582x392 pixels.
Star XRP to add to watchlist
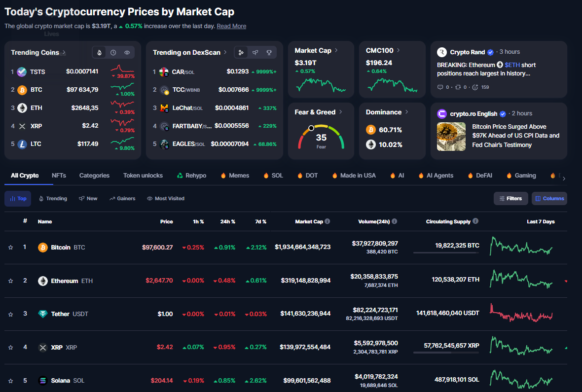[11, 348]
